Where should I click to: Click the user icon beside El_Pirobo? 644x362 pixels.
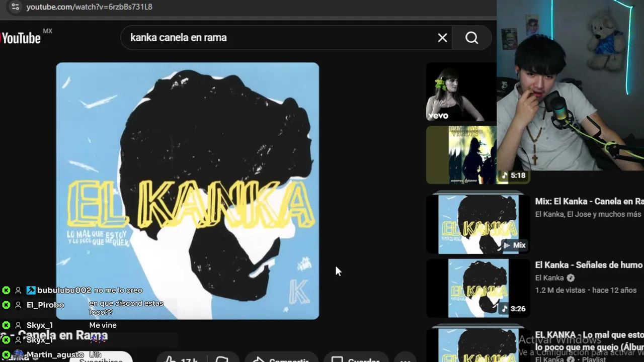click(18, 305)
